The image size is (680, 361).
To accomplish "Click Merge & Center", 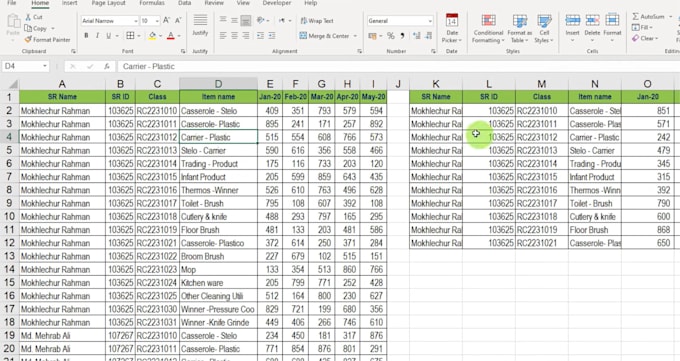I will click(324, 36).
